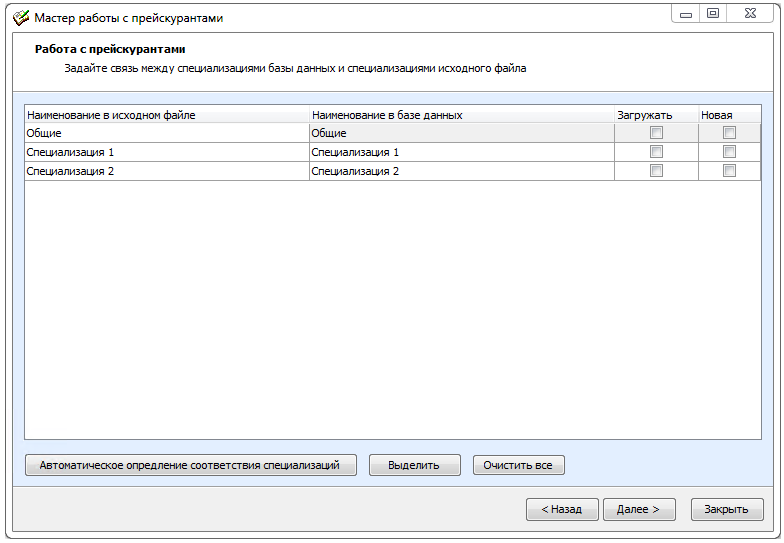The height and width of the screenshot is (543, 784).
Task: Select database name cell for Специализация 1
Action: 461,152
